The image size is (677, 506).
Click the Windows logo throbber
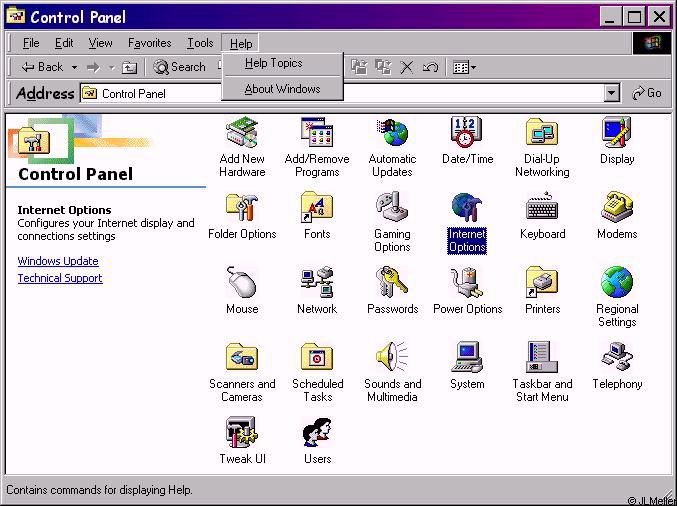pos(652,43)
